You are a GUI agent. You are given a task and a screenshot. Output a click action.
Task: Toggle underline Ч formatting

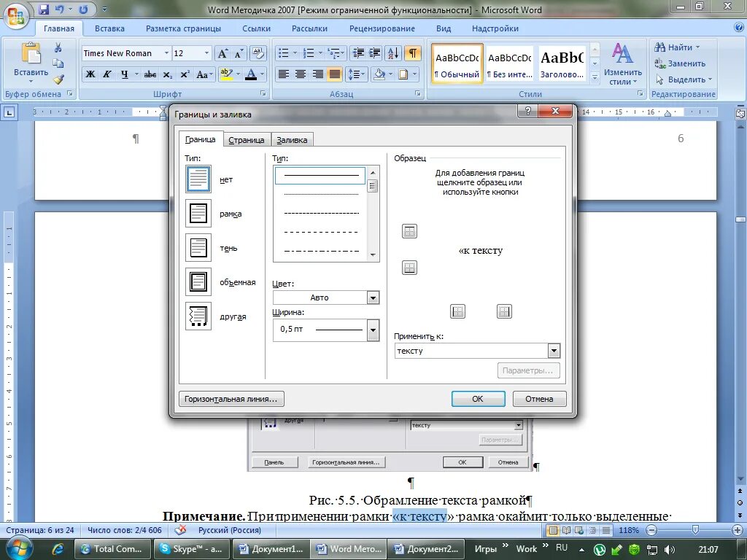(124, 74)
